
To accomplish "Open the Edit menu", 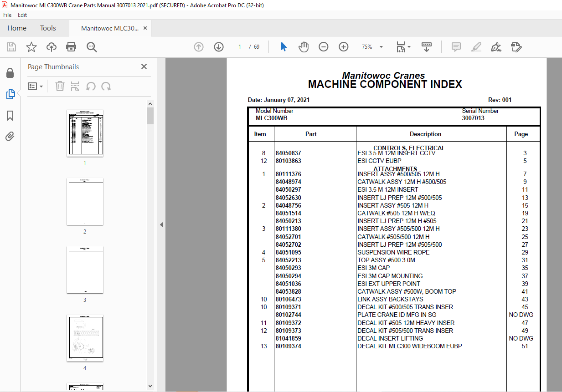I will [x=22, y=15].
